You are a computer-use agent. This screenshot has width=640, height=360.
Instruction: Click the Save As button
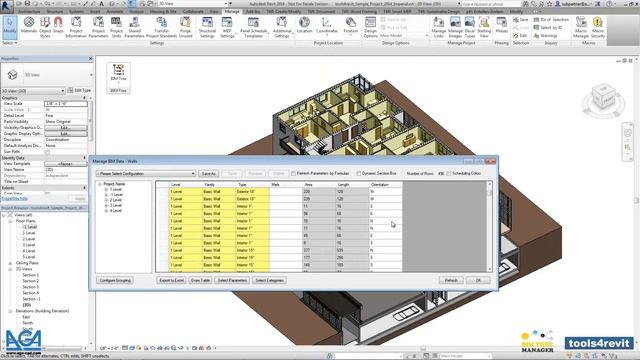click(209, 174)
